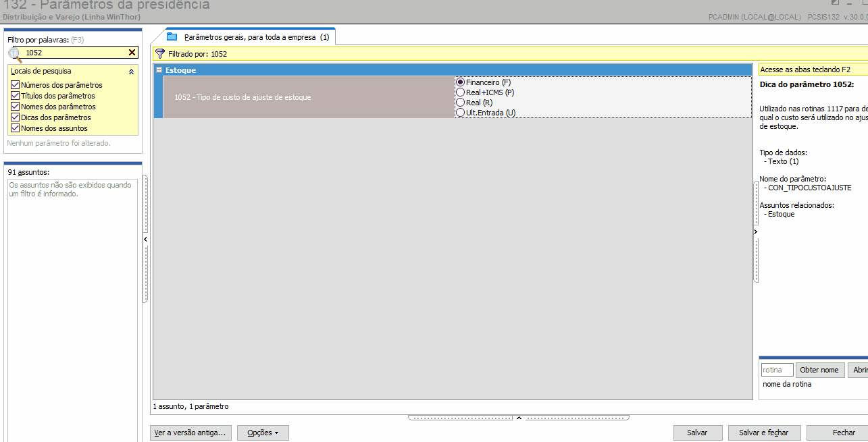Click the rotina input field
The height and width of the screenshot is (442, 868).
pyautogui.click(x=777, y=370)
